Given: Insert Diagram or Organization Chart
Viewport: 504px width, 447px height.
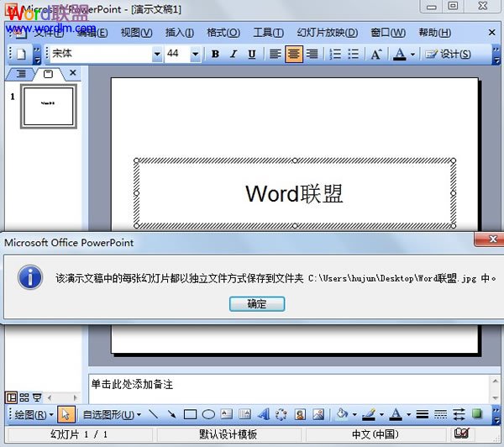Looking at the screenshot, I should point(281,414).
